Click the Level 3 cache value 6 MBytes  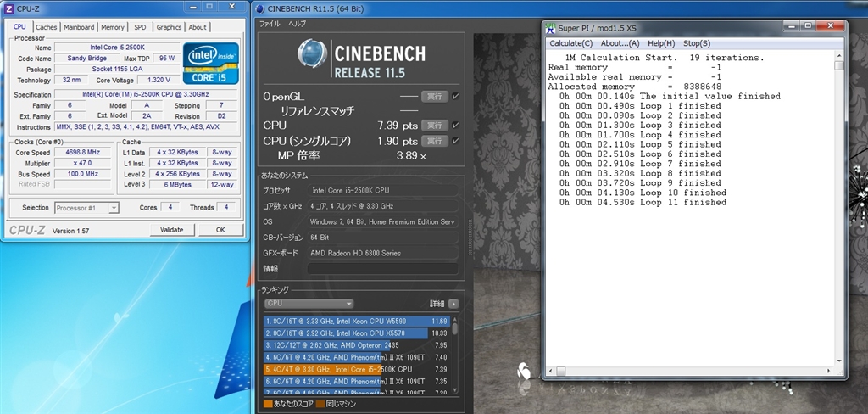click(177, 185)
